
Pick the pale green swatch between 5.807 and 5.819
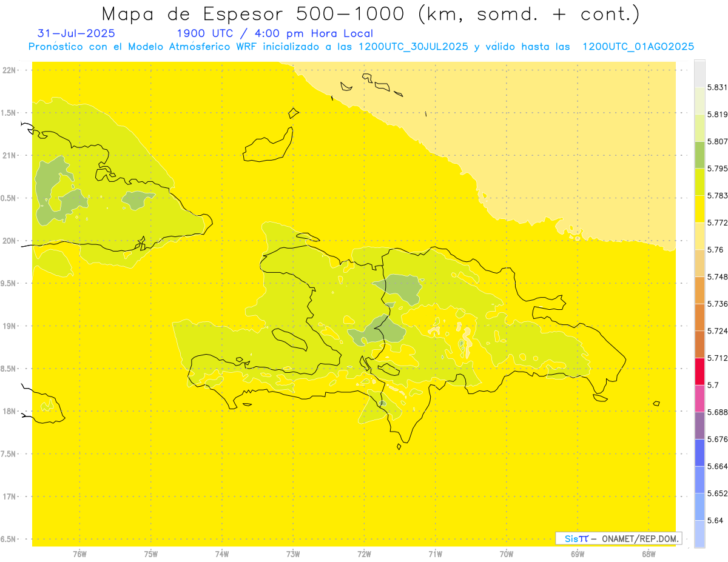coord(699,127)
